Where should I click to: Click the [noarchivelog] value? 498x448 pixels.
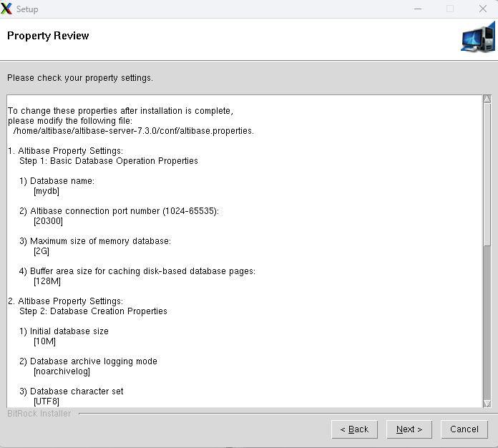tap(62, 371)
